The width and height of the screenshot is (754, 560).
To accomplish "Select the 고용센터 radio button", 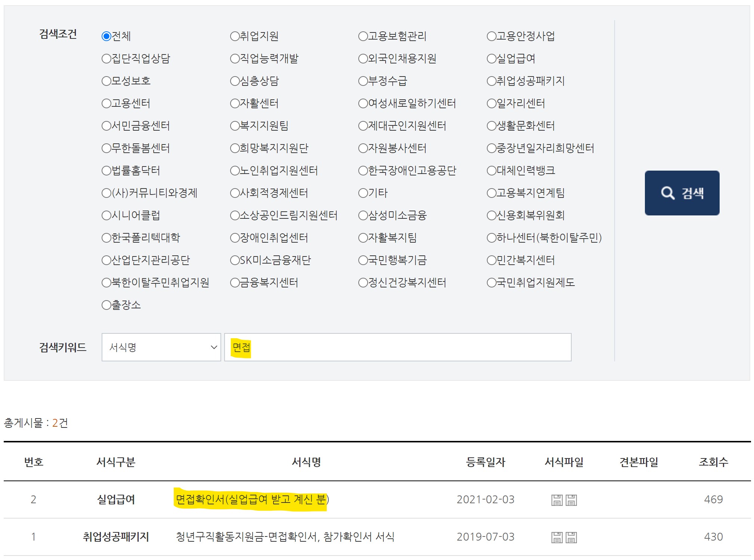I will click(x=106, y=103).
